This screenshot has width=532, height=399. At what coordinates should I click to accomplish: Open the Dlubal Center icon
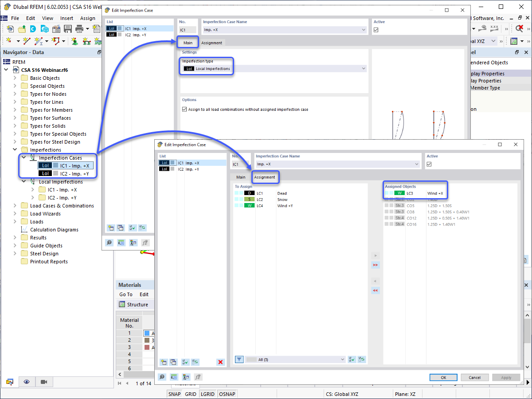click(33, 29)
